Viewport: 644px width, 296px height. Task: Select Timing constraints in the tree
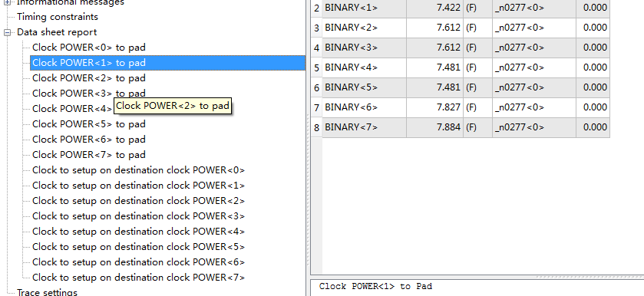(x=58, y=17)
